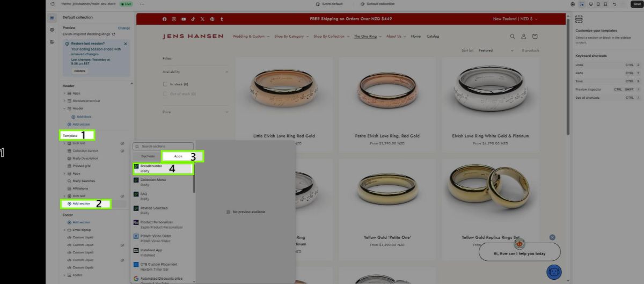Toggle visibility of first Rich text section
The image size is (644, 284).
[122, 143]
